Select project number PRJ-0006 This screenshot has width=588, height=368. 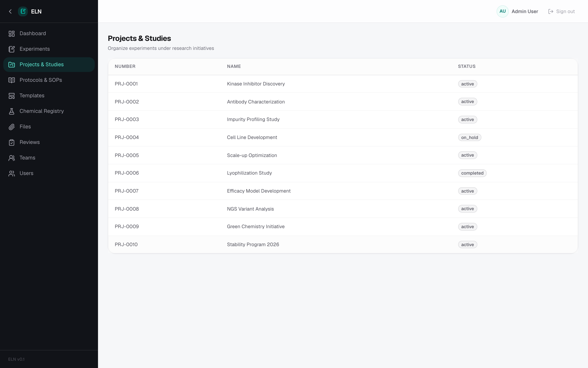[x=127, y=173]
